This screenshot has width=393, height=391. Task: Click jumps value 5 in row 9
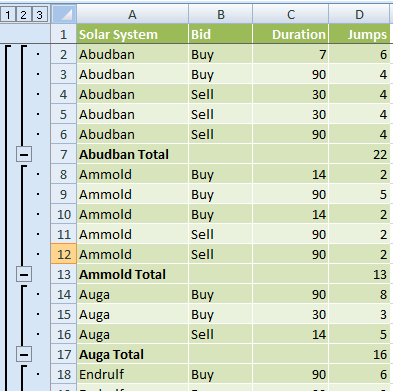(359, 194)
